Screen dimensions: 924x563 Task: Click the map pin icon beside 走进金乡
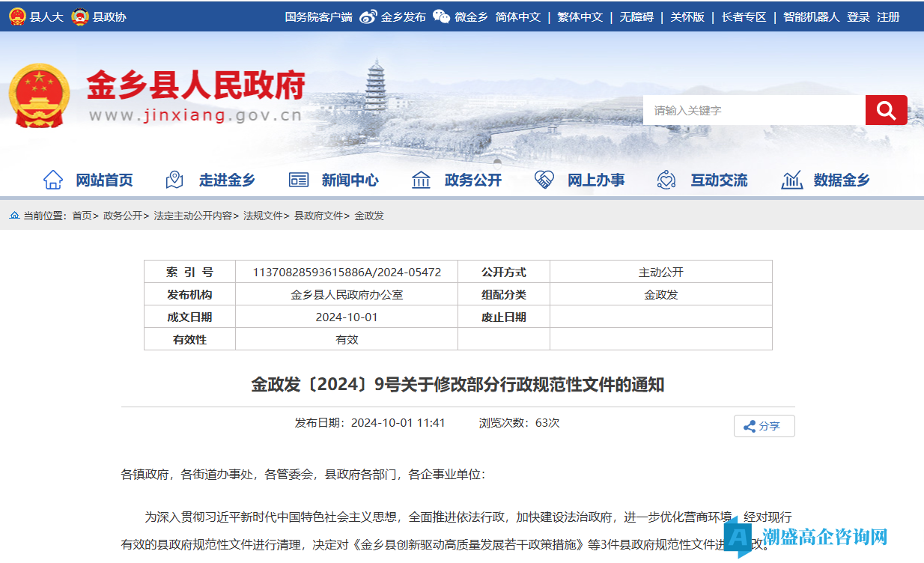point(174,180)
